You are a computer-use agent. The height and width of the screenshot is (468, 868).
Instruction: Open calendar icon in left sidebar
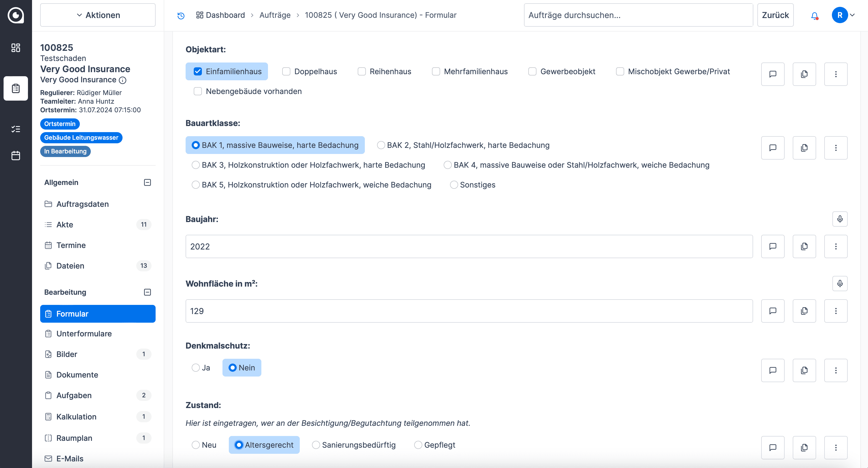pyautogui.click(x=16, y=155)
